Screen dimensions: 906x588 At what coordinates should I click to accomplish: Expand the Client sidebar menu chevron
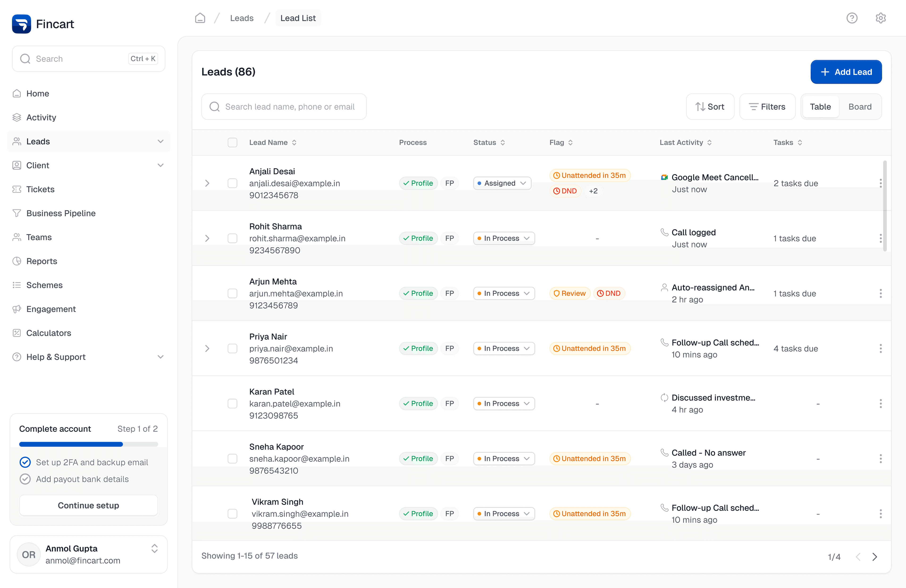(x=160, y=166)
